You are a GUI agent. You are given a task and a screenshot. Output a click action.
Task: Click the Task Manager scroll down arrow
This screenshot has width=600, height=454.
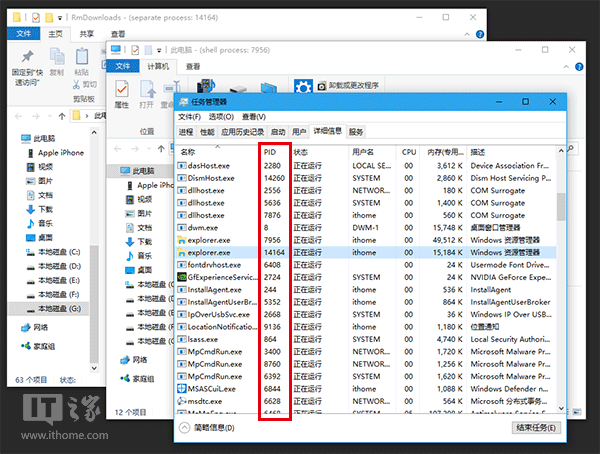(x=561, y=408)
